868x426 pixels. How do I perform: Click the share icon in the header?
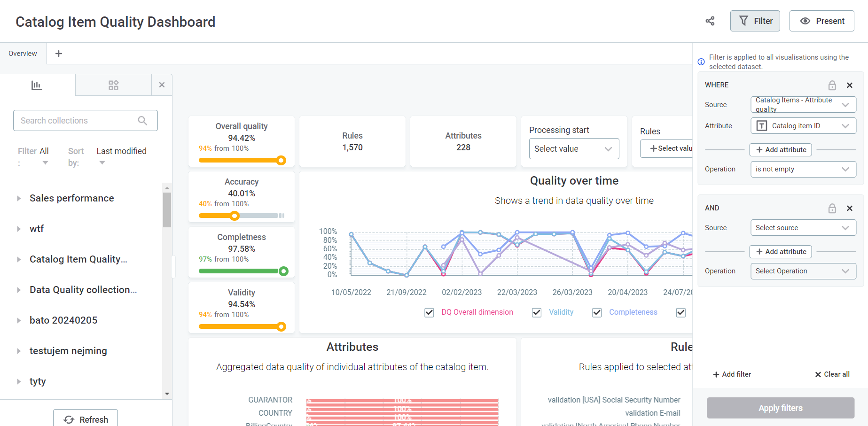(710, 21)
